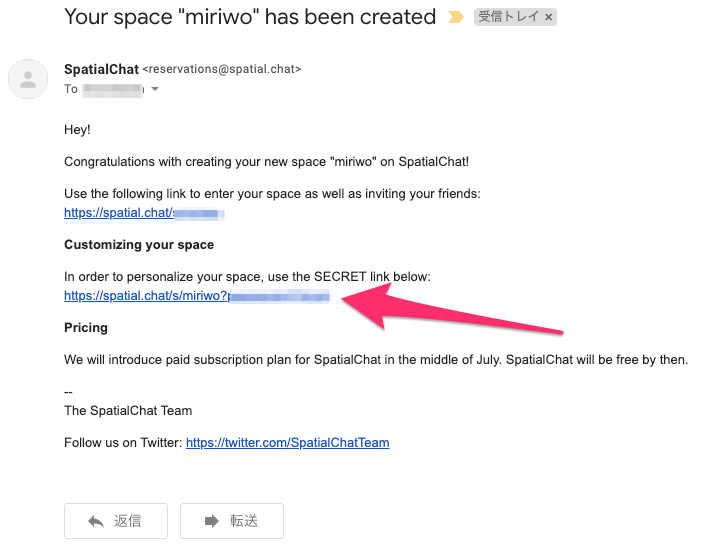Click the 返信 reply button

coord(116,521)
